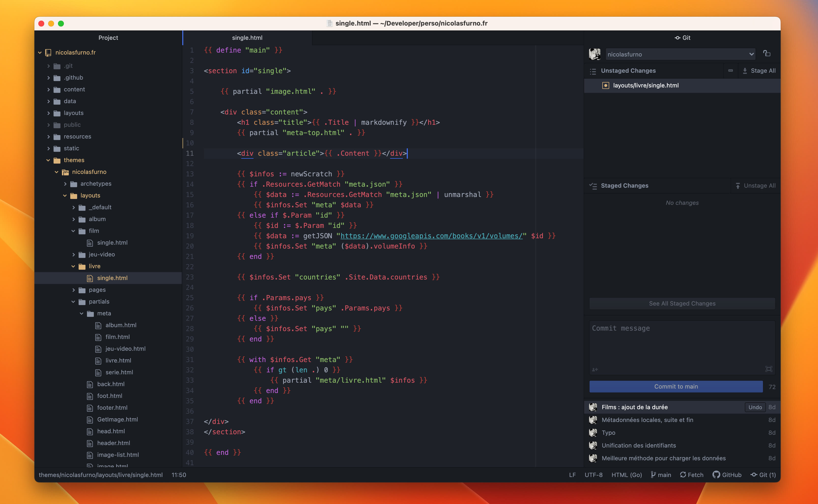Viewport: 818px width, 504px height.
Task: Click the Stage All download icon
Action: click(745, 71)
